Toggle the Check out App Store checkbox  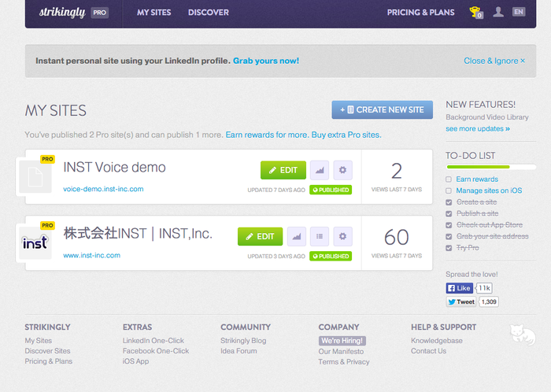coord(449,225)
